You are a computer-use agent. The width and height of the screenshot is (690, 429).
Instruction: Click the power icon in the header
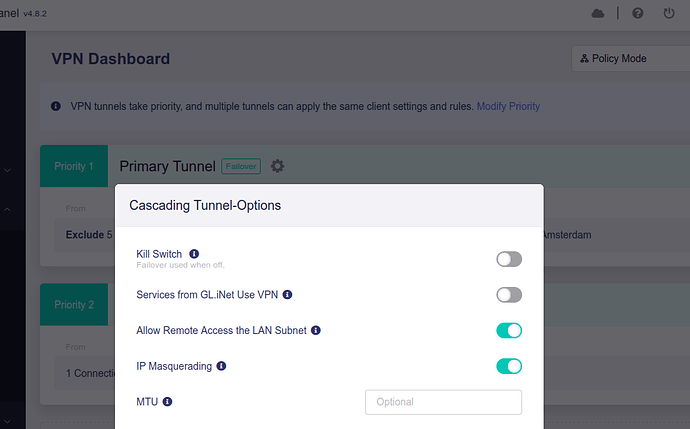coord(669,13)
